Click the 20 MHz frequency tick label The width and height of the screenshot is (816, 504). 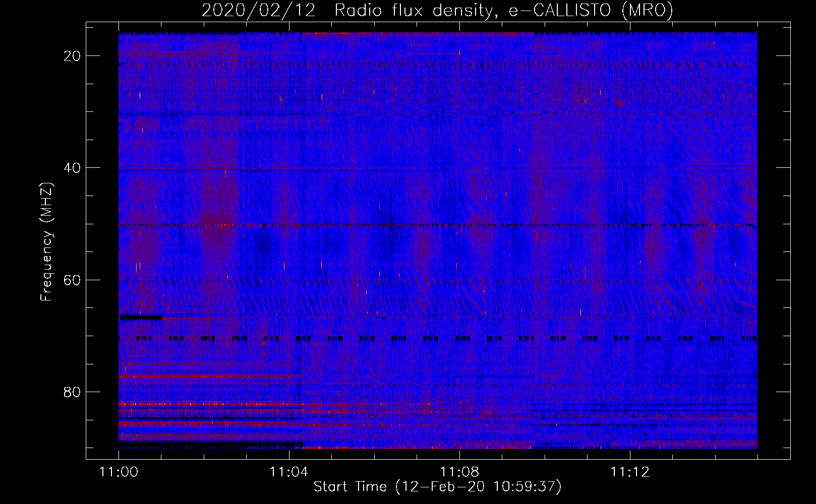[73, 56]
